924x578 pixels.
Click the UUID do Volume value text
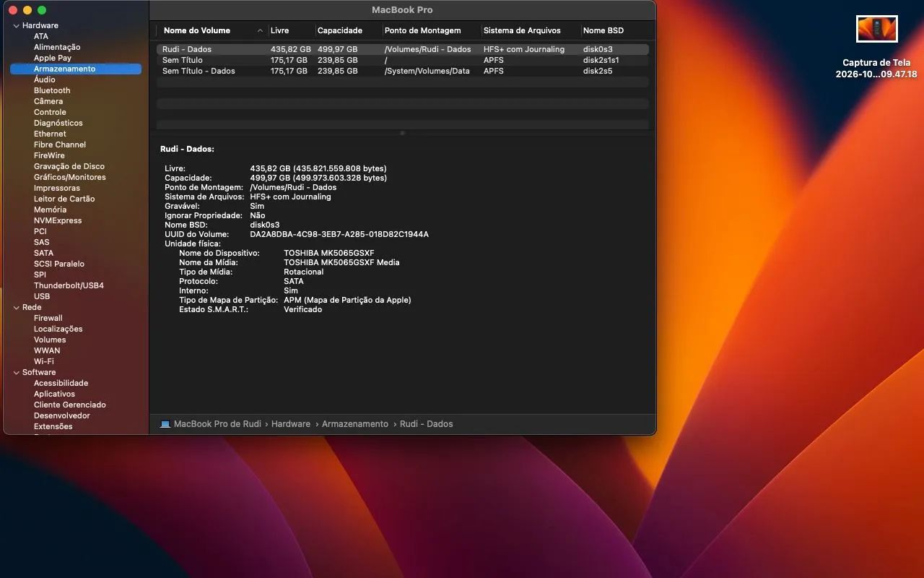click(339, 234)
